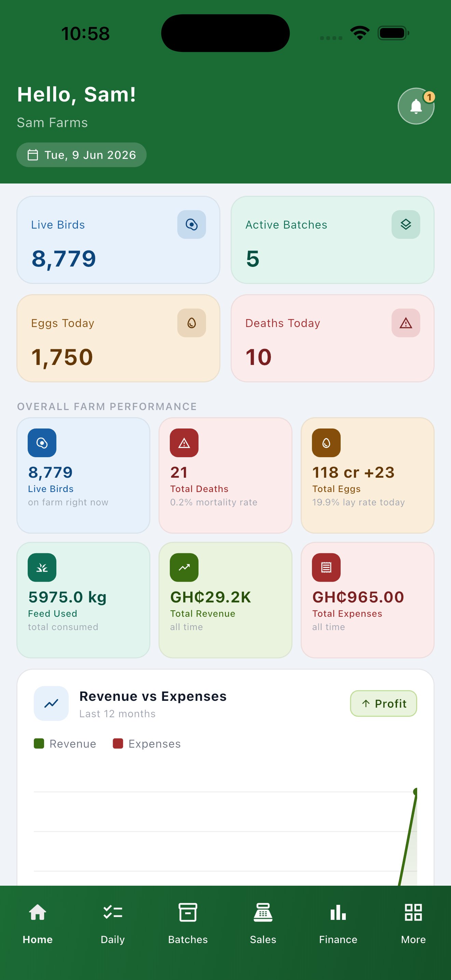Viewport: 451px width, 980px height.
Task: Tap the green chart data point
Action: pos(415,792)
